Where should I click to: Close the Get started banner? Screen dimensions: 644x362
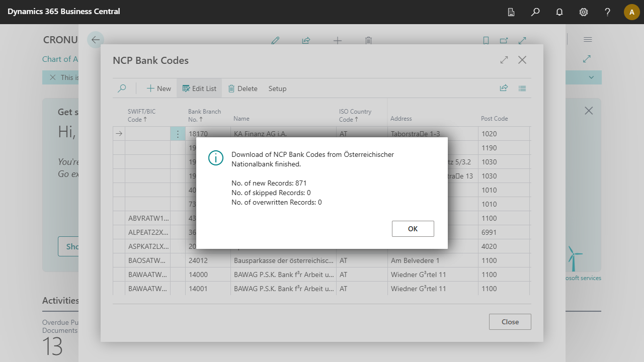(589, 111)
